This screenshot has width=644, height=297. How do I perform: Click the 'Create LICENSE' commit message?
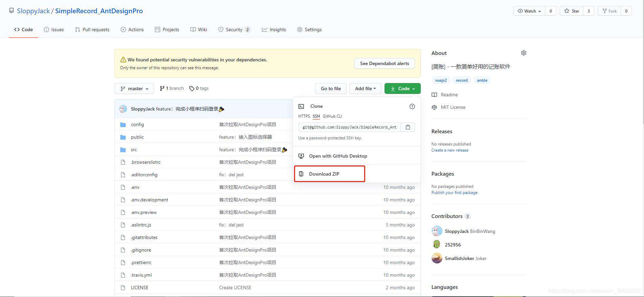[x=235, y=288]
